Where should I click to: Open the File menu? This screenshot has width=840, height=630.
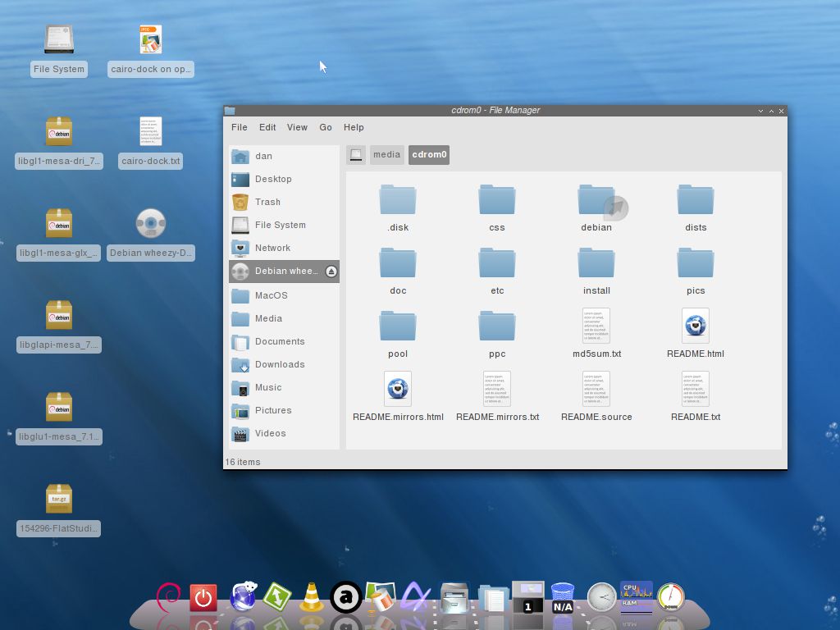[x=239, y=127]
